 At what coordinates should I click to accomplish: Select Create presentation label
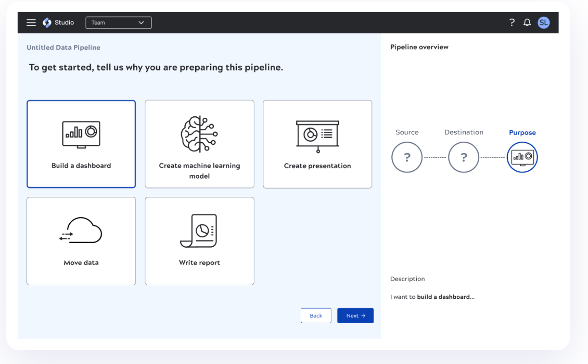(317, 166)
